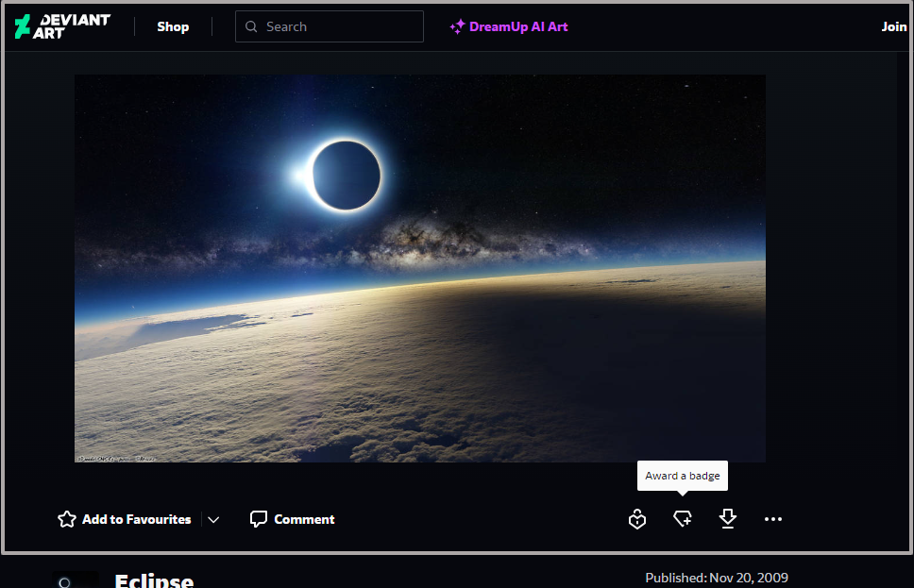Click the give points gift icon
This screenshot has height=588, width=914.
pyautogui.click(x=637, y=519)
